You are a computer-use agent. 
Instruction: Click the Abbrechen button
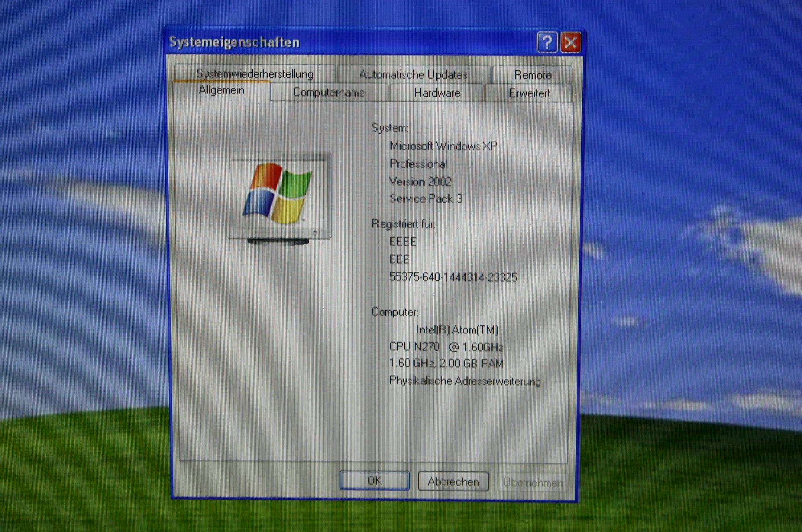[x=453, y=482]
